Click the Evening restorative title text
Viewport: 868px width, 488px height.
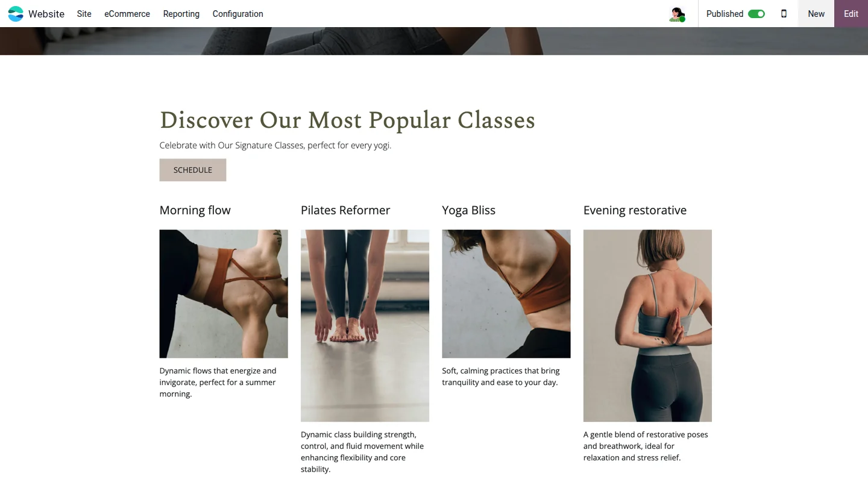[635, 210]
